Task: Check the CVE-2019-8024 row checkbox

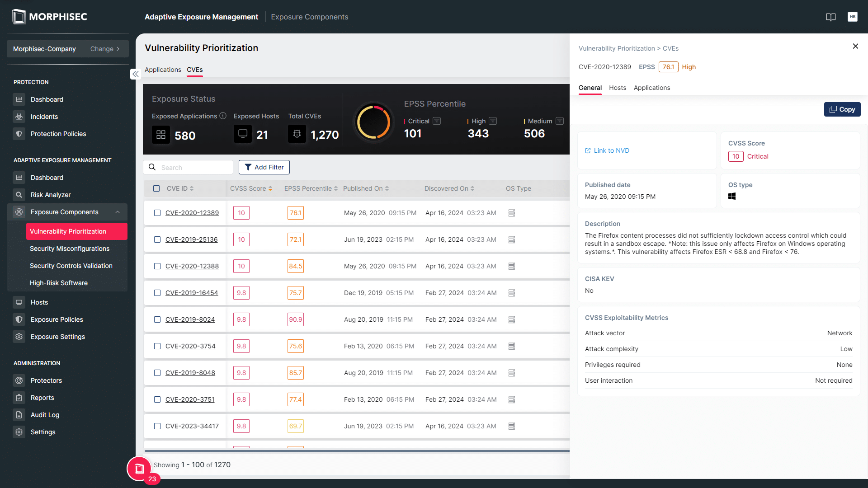Action: 157,319
